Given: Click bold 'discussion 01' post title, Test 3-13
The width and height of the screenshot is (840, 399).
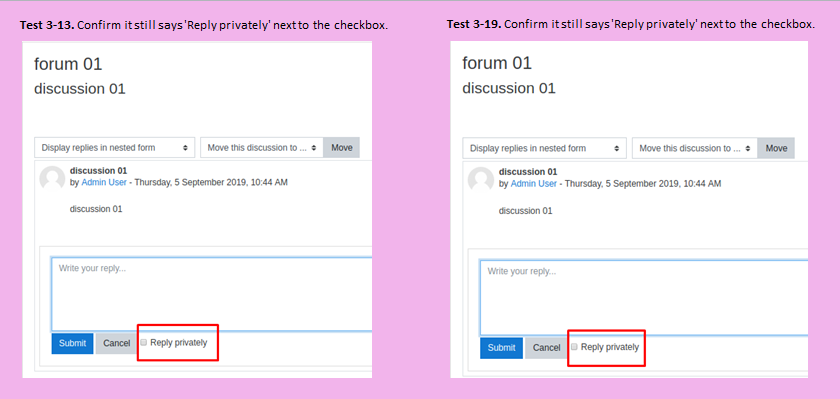Looking at the screenshot, I should coord(99,171).
